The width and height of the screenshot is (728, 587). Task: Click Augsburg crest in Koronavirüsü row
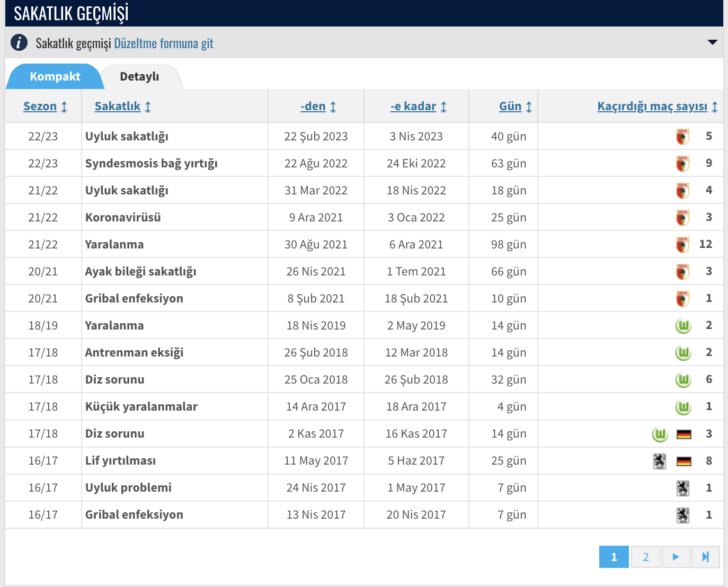(683, 218)
